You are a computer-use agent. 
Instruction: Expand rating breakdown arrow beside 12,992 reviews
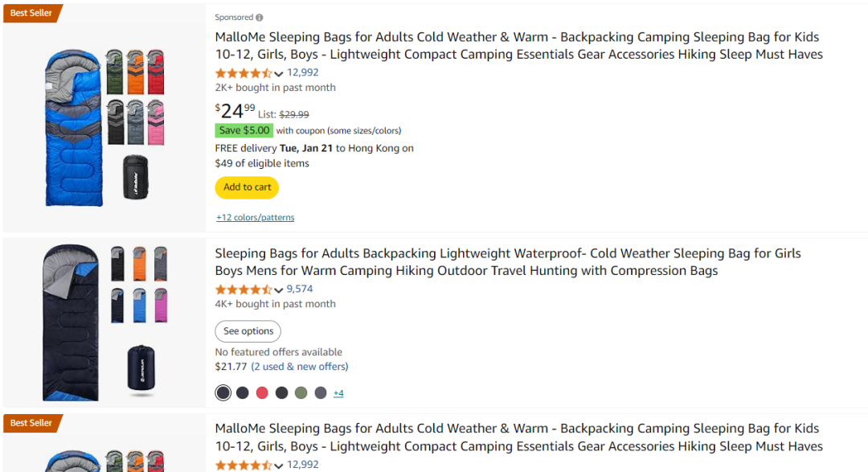coord(278,74)
